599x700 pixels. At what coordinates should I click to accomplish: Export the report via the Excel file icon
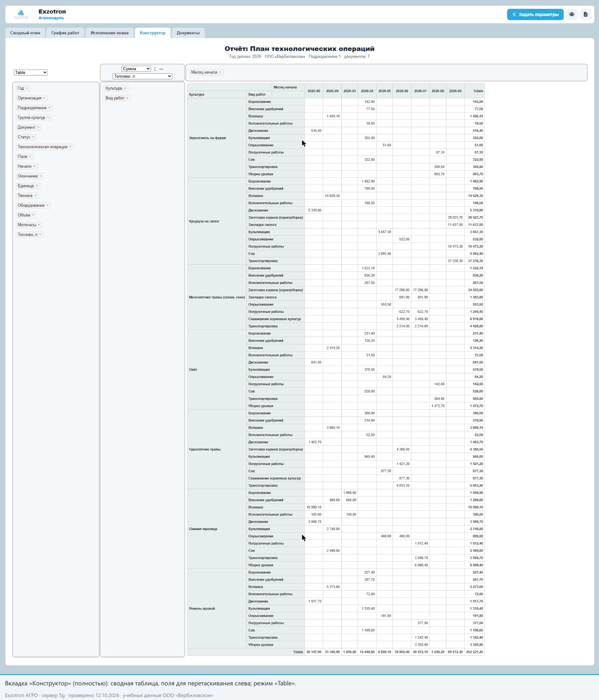pos(586,15)
